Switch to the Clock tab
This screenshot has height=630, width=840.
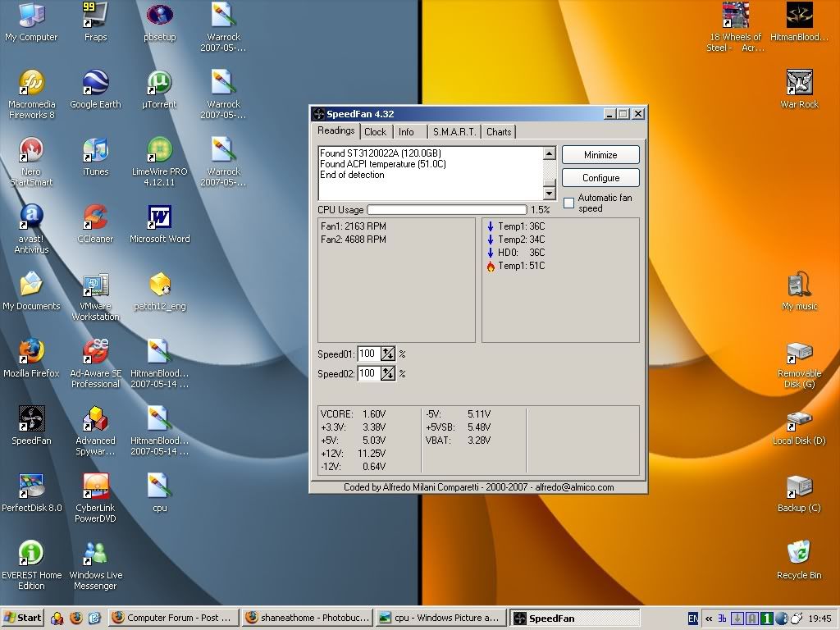click(375, 132)
